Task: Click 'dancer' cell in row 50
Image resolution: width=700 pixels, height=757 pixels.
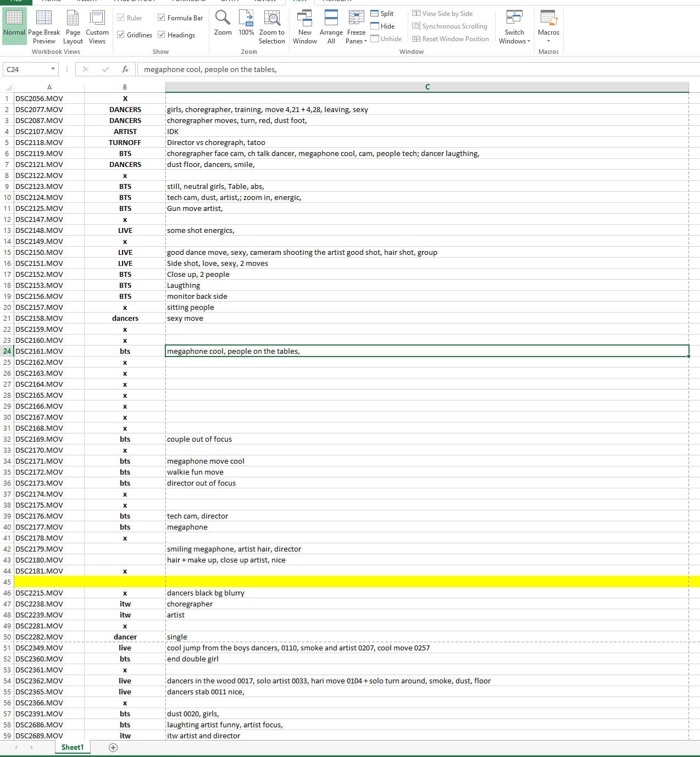Action: point(125,637)
